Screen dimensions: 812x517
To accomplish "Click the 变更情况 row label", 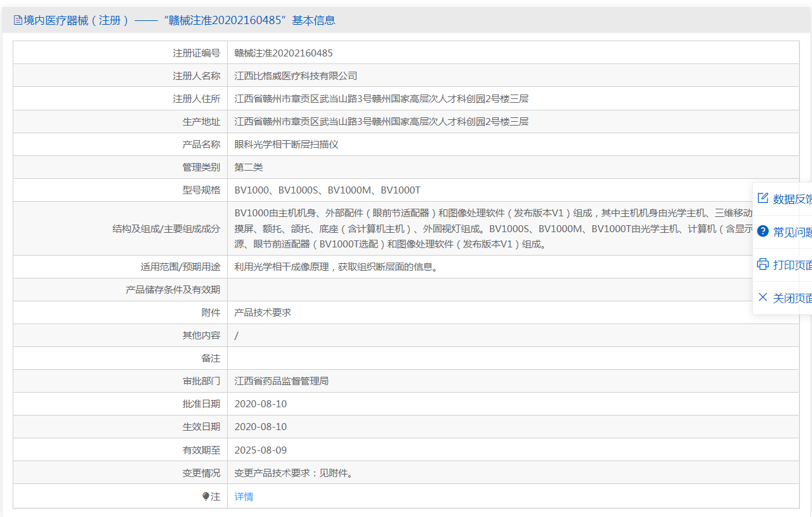I will click(202, 473).
